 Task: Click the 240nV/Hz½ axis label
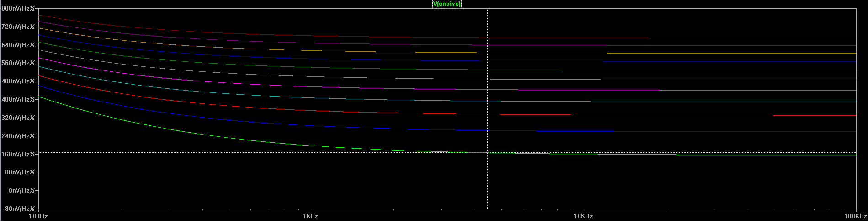click(17, 136)
